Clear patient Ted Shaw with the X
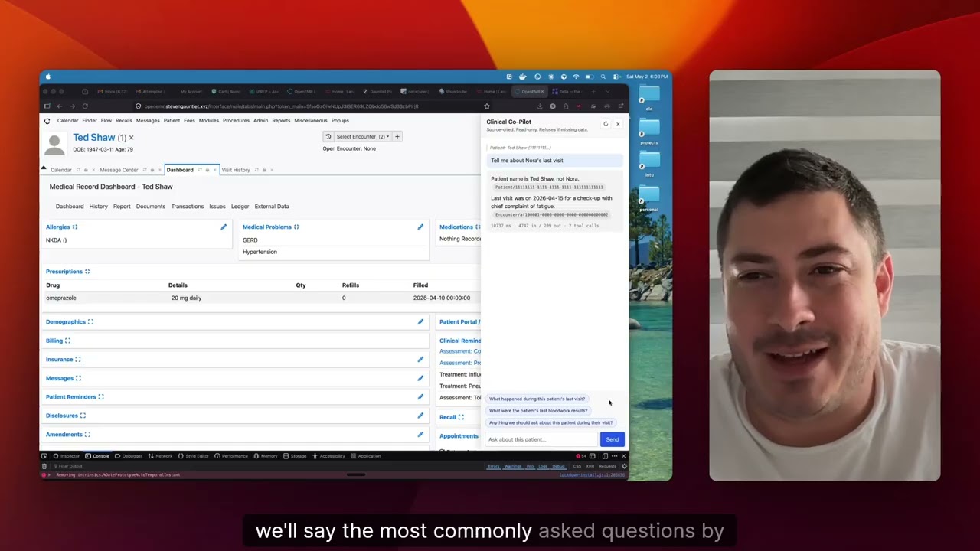 (131, 138)
